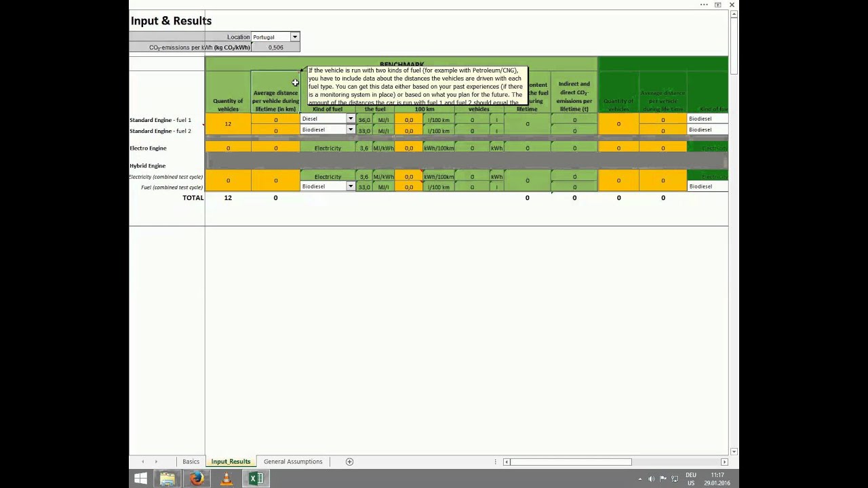Screen dimensions: 868x488
Task: Click the ribbon restore icon at top right
Action: click(x=717, y=5)
